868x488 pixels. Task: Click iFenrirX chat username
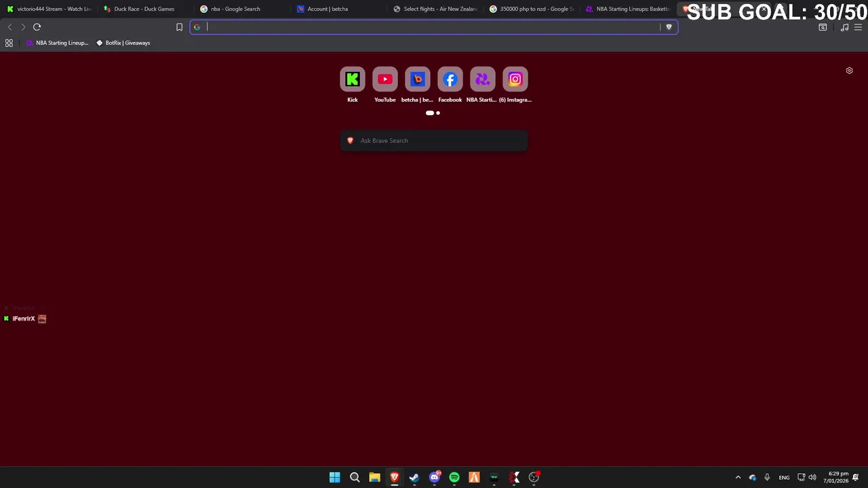(24, 319)
